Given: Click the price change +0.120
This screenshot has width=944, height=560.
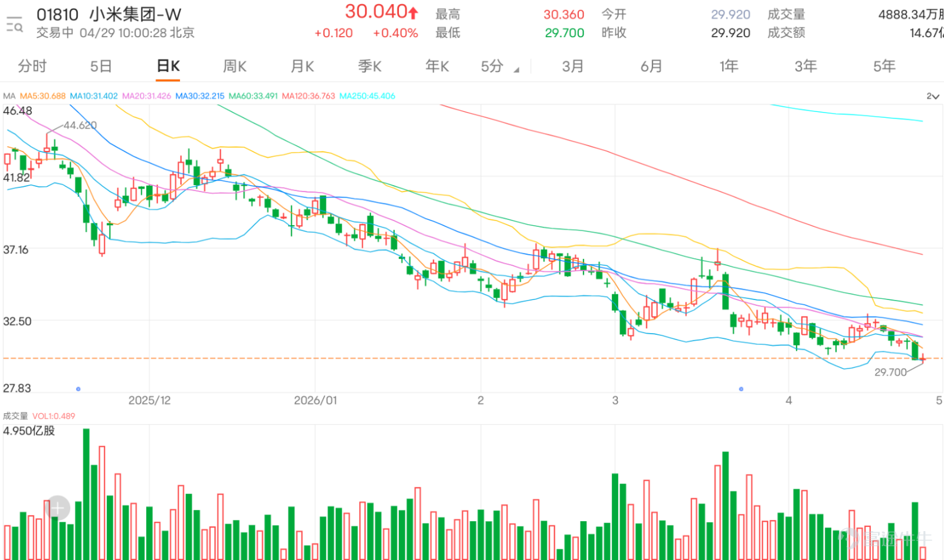Looking at the screenshot, I should point(333,33).
